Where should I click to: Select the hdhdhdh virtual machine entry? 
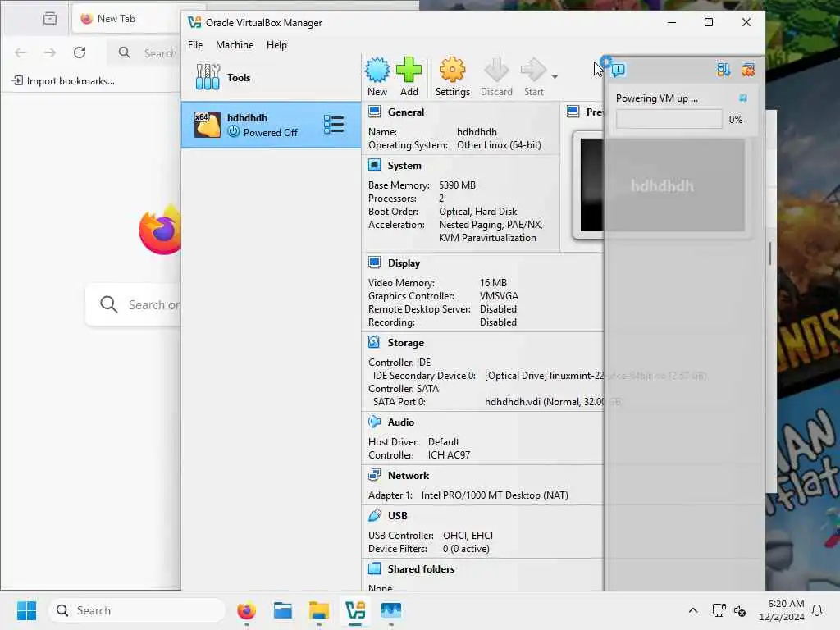271,125
